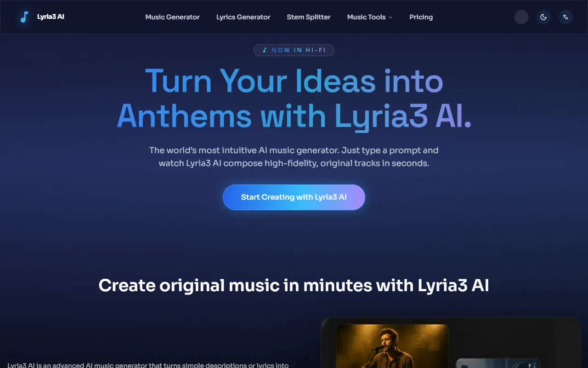This screenshot has width=588, height=368.
Task: Click the small headphones preview thumbnail
Action: 498,363
